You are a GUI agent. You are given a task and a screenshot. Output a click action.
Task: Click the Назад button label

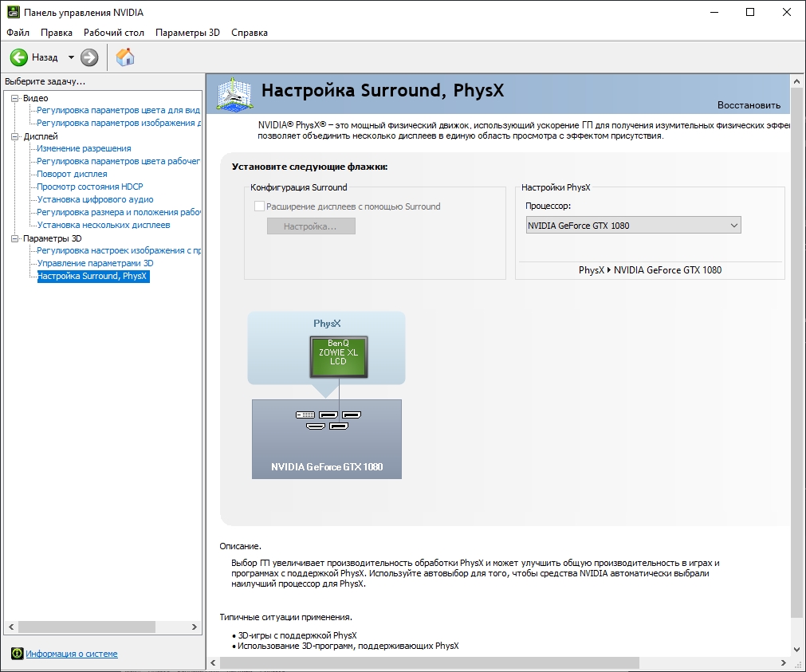(x=45, y=57)
